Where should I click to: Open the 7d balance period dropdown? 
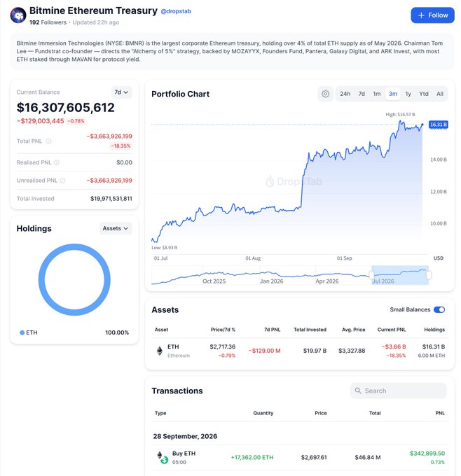point(121,92)
